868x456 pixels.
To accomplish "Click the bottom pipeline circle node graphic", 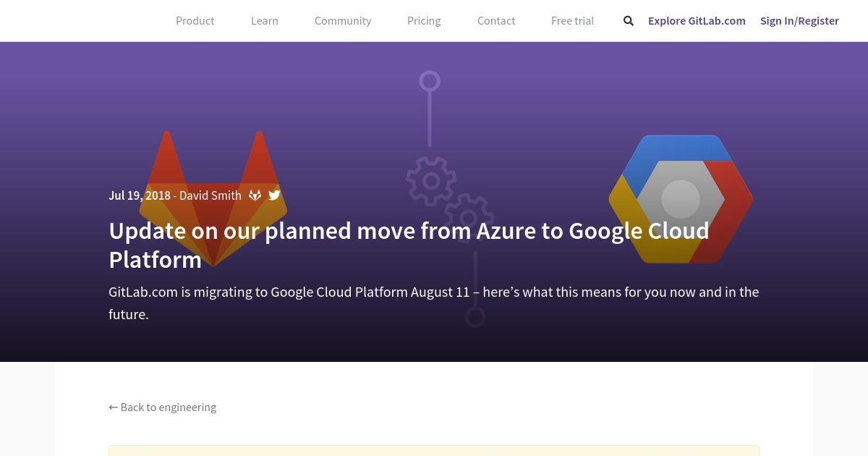I will tap(475, 317).
